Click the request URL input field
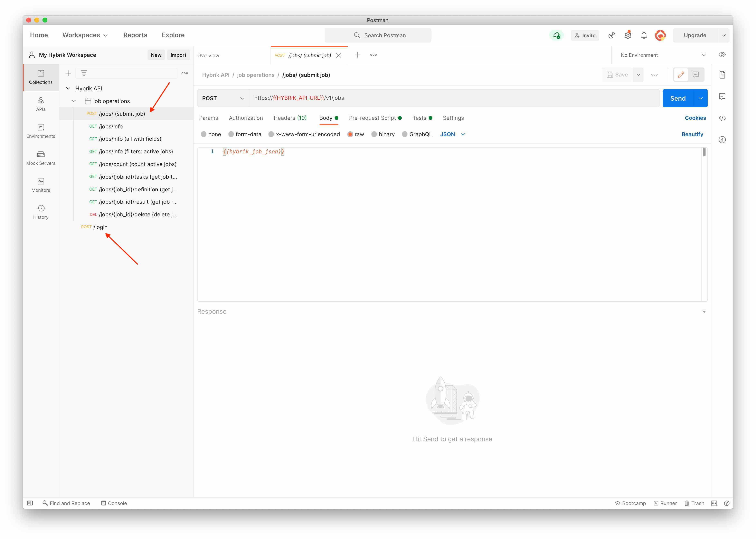 [454, 98]
